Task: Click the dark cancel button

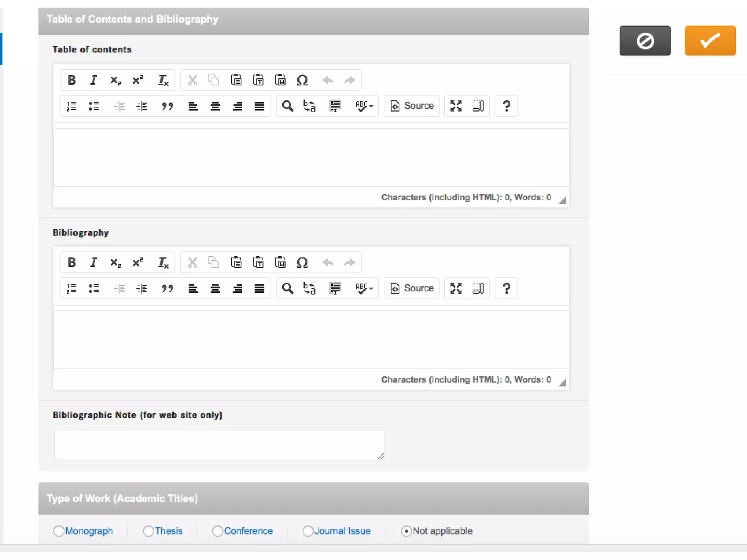Action: [x=645, y=40]
